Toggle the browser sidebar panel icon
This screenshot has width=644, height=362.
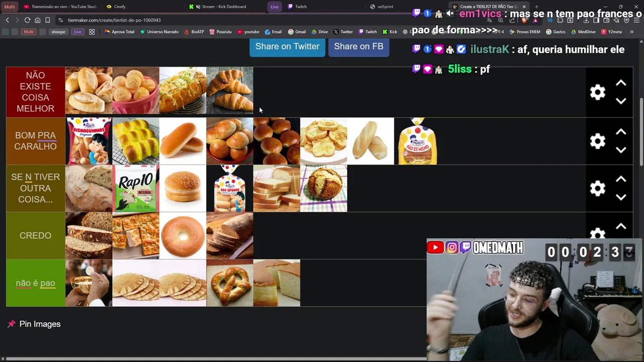click(x=596, y=20)
